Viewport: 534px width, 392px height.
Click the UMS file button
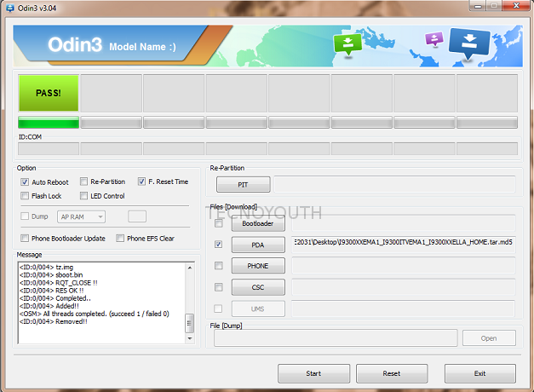258,308
